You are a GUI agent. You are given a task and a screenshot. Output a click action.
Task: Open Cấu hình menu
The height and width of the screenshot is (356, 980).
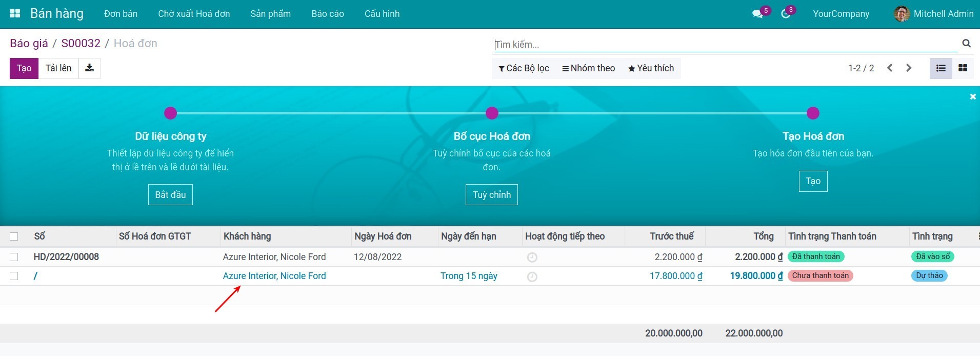(x=382, y=14)
